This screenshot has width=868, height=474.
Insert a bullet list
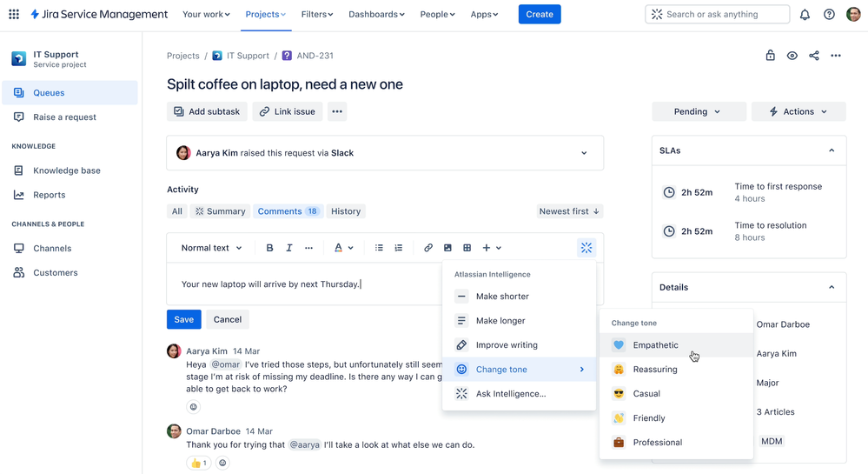[379, 248]
